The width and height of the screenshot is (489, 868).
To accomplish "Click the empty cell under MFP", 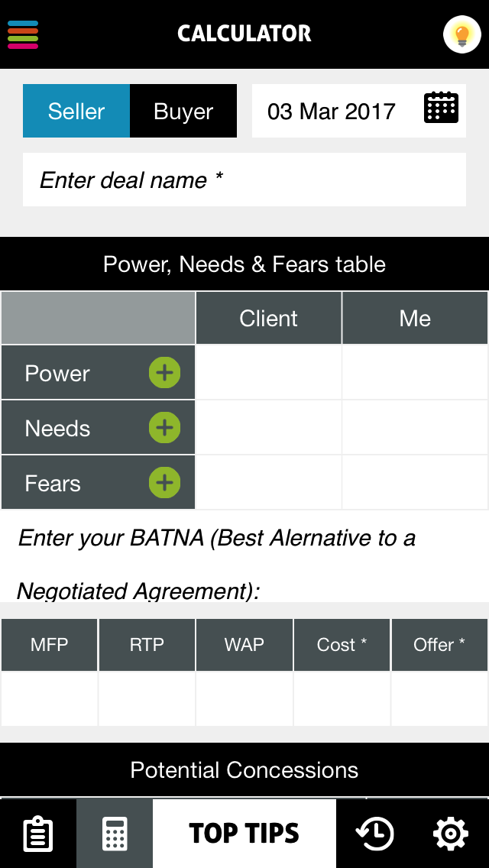I will pyautogui.click(x=50, y=698).
